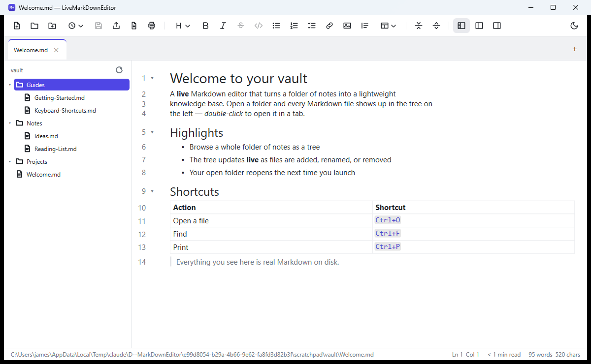Image resolution: width=591 pixels, height=364 pixels.
Task: Switch to dark mode with moon icon
Action: [x=574, y=26]
